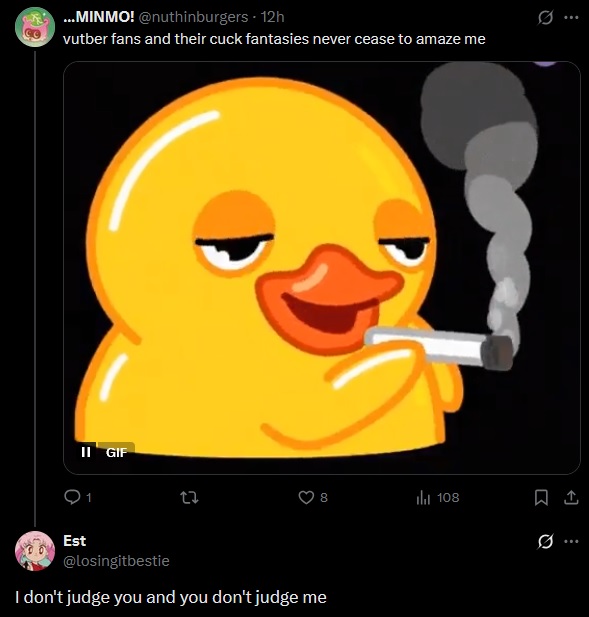Screen dimensions: 589x617
Task: Share MINMO's tweet via share icon
Action: 571,497
